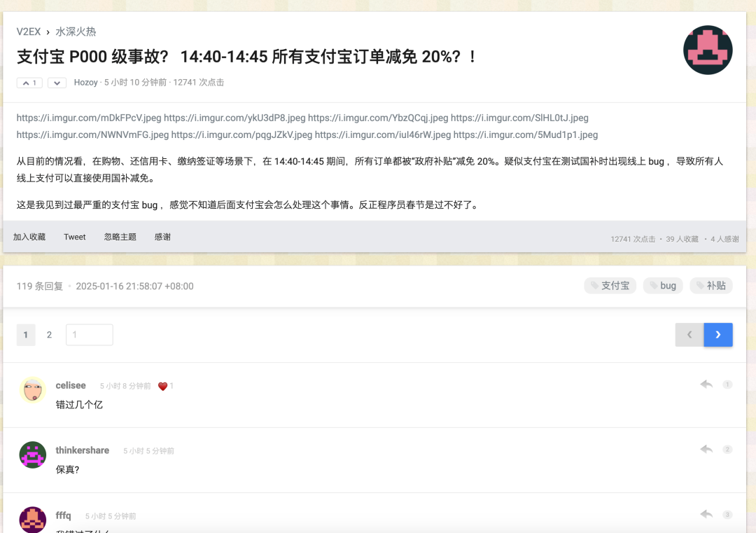Upvote the Alipay topic
The height and width of the screenshot is (533, 756).
(x=29, y=83)
